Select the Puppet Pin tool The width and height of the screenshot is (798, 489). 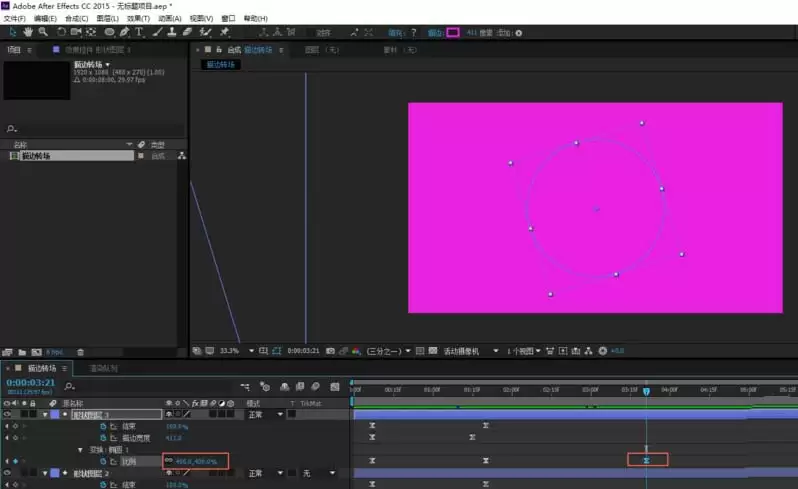(x=224, y=32)
